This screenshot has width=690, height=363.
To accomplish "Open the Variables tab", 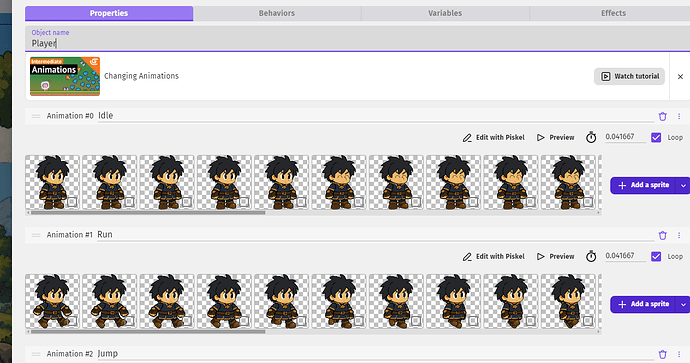I will pos(445,13).
